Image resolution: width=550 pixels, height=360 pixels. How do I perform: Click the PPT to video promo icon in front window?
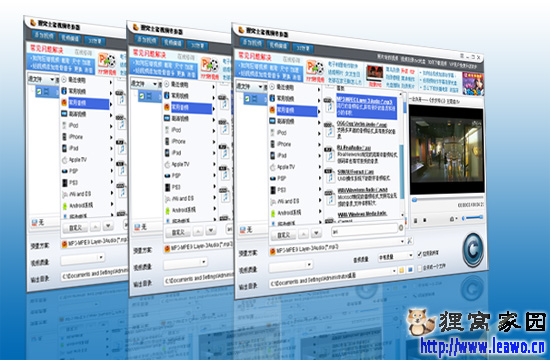pos(314,70)
